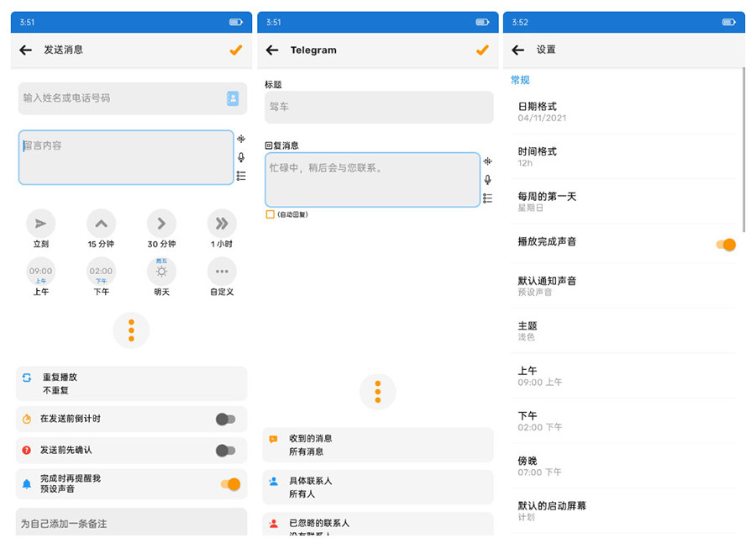The width and height of the screenshot is (756, 549).
Task: Choose the 明天 sun icon
Action: pos(161,272)
